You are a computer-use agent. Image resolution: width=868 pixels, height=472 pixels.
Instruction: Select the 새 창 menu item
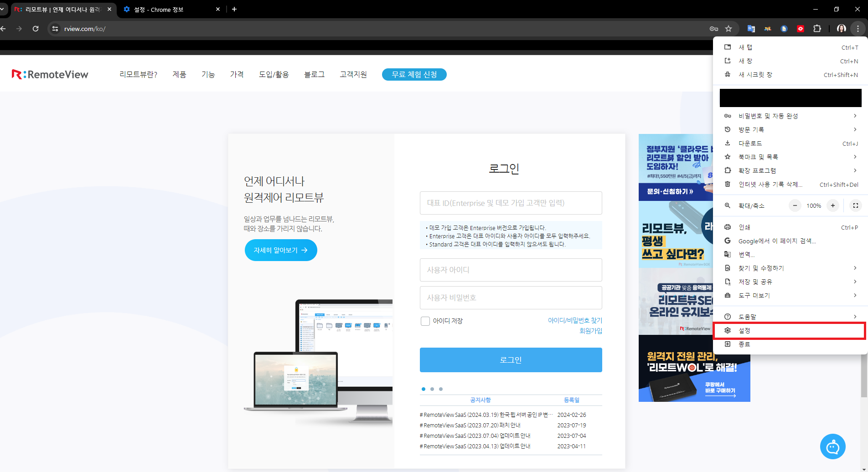tap(790, 61)
